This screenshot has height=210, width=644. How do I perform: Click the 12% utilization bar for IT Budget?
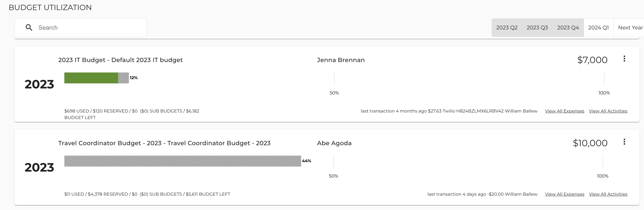[96, 78]
